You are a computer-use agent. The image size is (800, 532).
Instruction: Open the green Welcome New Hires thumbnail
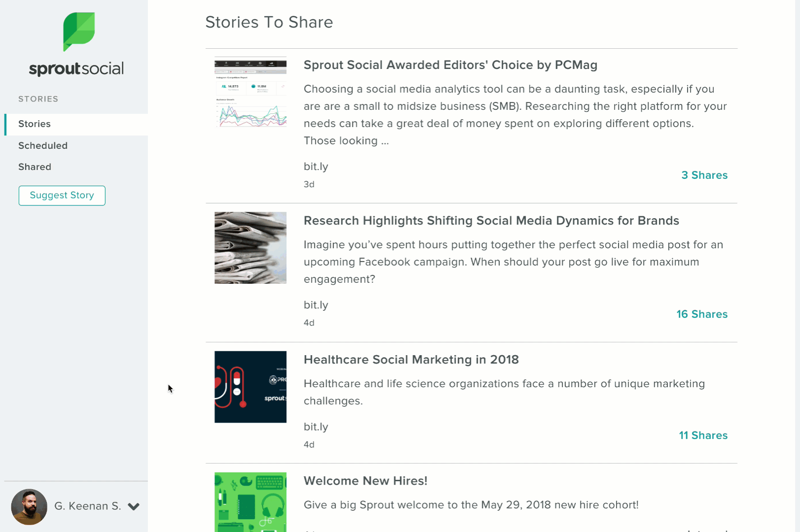[250, 502]
